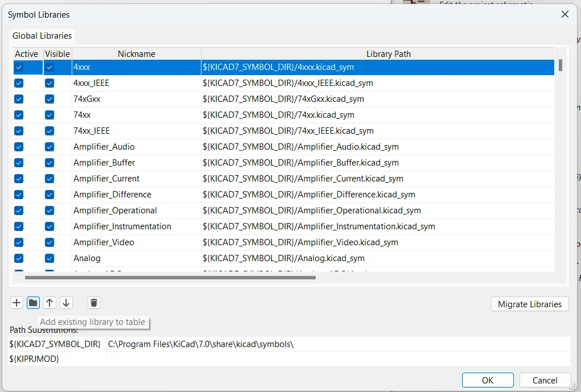Click the add empty row plus icon
The image size is (581, 392).
coord(17,303)
